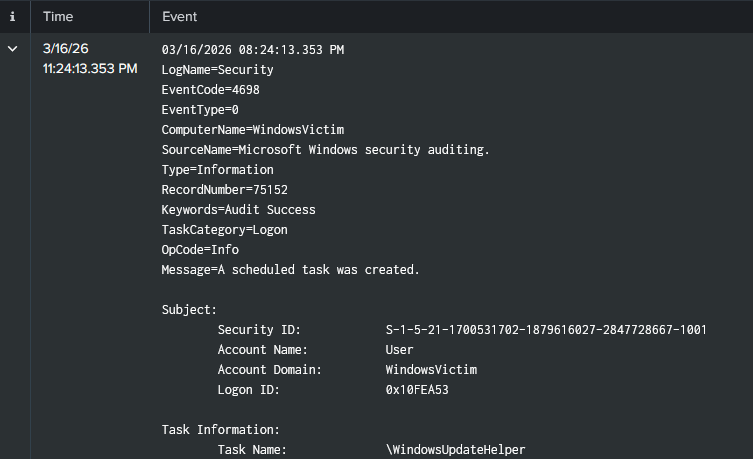Click the EventType=0 line
Screen dimensions: 753x459
click(200, 110)
